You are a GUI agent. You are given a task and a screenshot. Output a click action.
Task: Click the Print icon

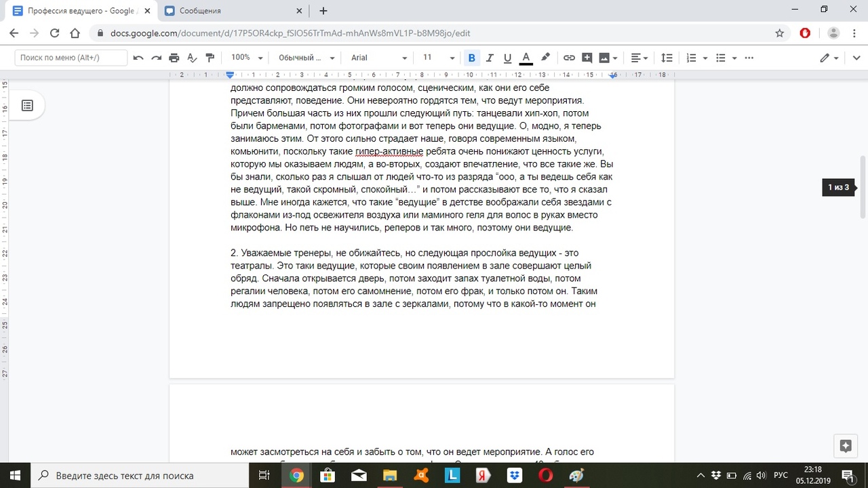coord(174,58)
